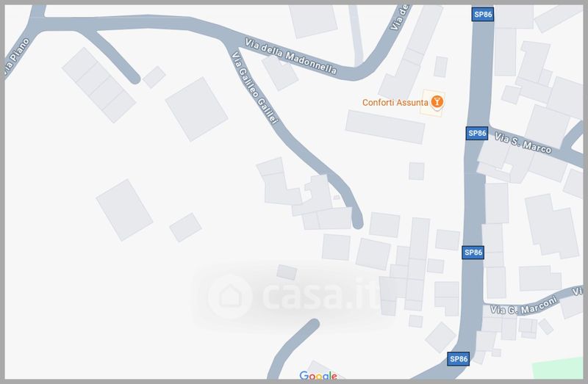This screenshot has height=384, width=588.
Task: Click the casa.it watermark text
Action: (320, 296)
